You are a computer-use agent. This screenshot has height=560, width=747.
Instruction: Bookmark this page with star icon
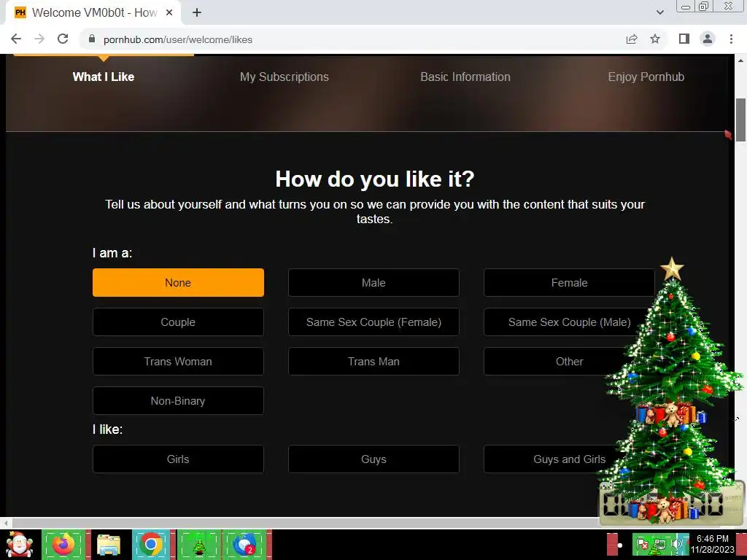(655, 39)
